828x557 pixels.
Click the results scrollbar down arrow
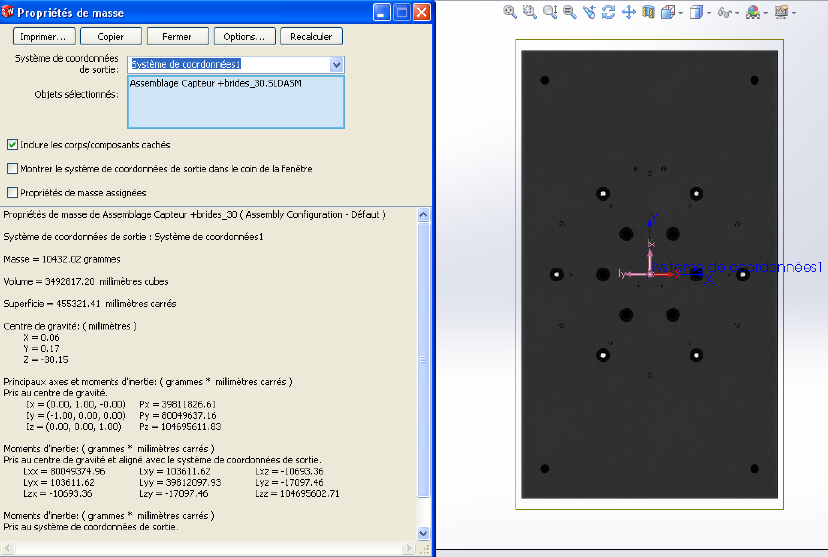click(423, 533)
